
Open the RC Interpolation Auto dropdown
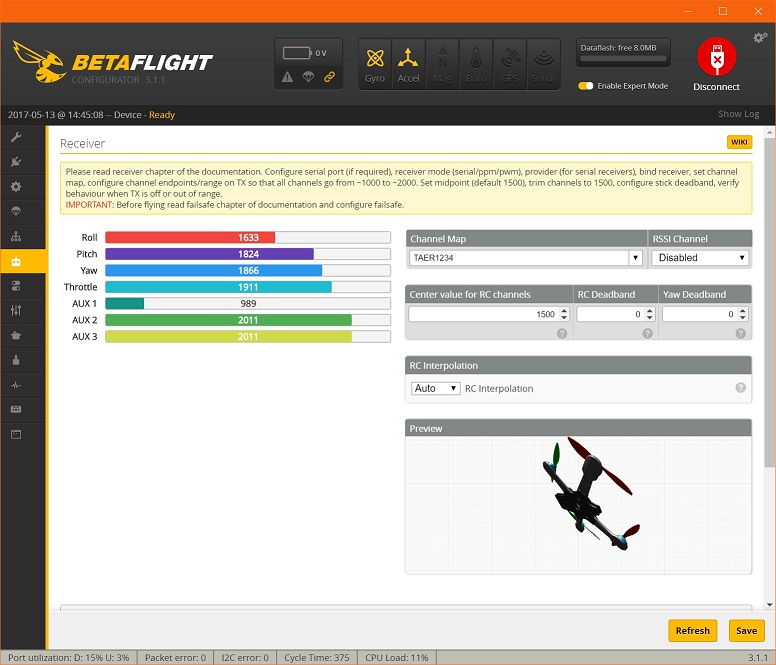tap(436, 388)
